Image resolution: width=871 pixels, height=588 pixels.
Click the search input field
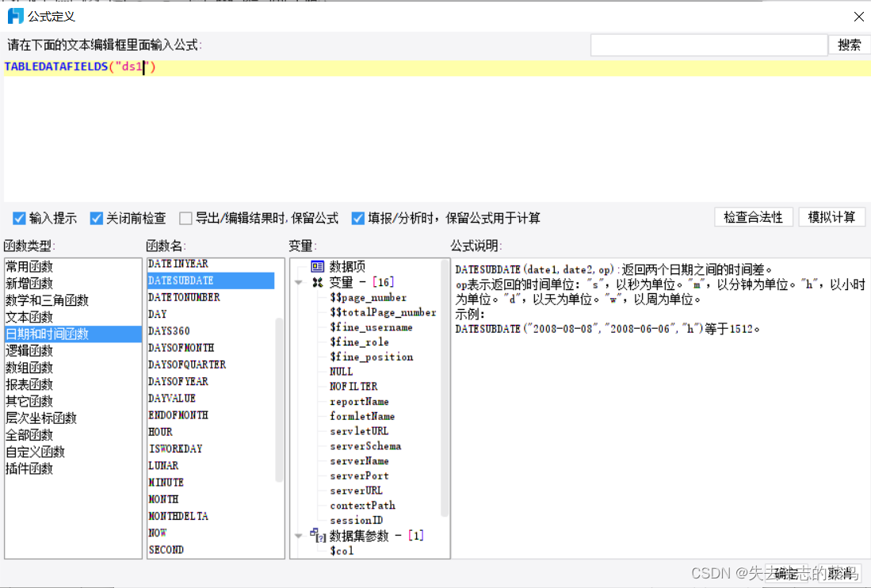click(708, 44)
